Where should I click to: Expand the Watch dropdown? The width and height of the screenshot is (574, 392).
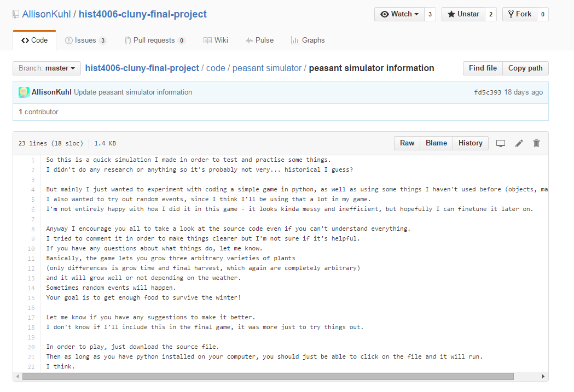pyautogui.click(x=399, y=14)
